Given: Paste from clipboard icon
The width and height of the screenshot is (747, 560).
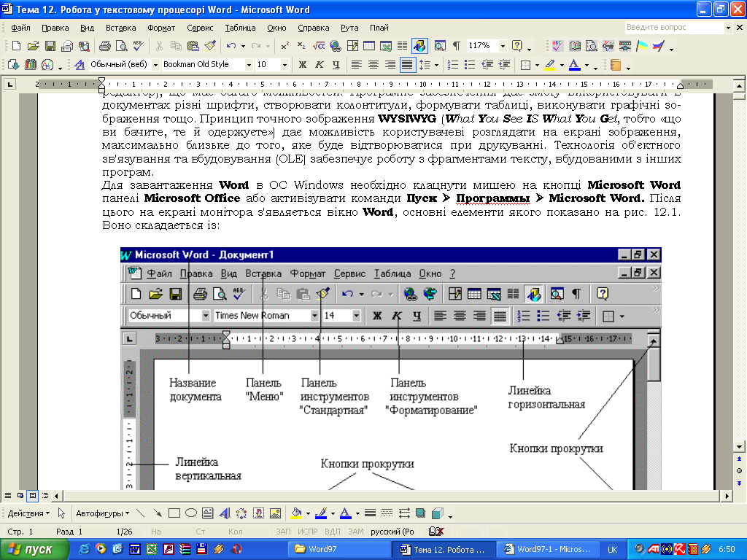Looking at the screenshot, I should click(x=193, y=46).
